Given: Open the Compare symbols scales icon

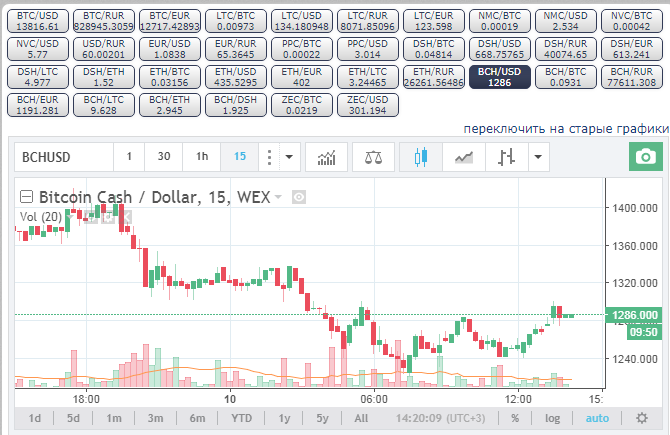Looking at the screenshot, I should pos(373,157).
